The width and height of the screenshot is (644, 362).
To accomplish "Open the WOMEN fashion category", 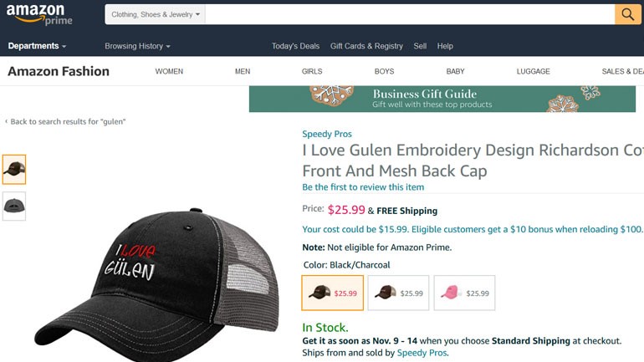I will tap(169, 71).
